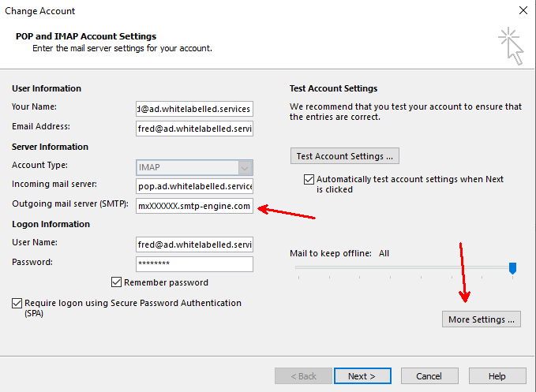
Task: Focus the Your Name input field
Action: tap(194, 108)
